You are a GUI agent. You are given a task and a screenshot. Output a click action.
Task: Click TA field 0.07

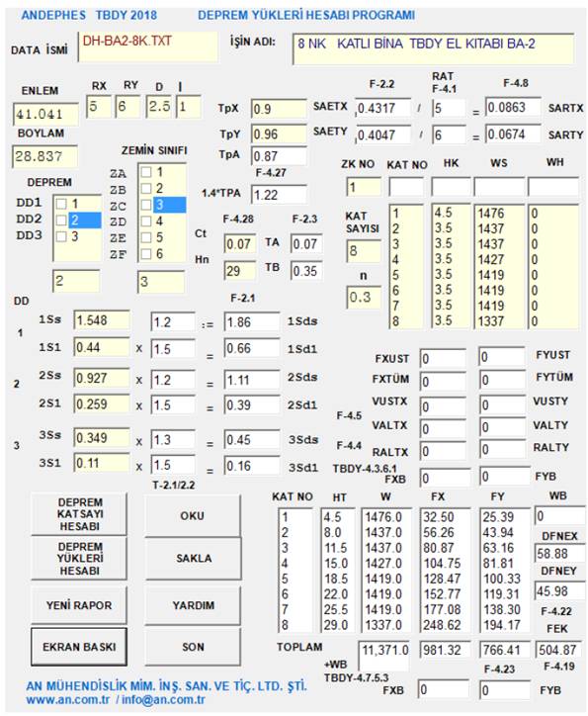306,244
